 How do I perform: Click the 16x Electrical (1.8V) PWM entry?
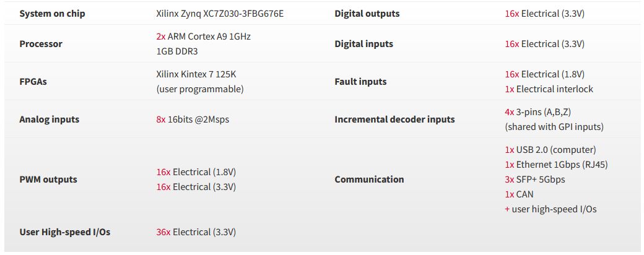tap(196, 172)
